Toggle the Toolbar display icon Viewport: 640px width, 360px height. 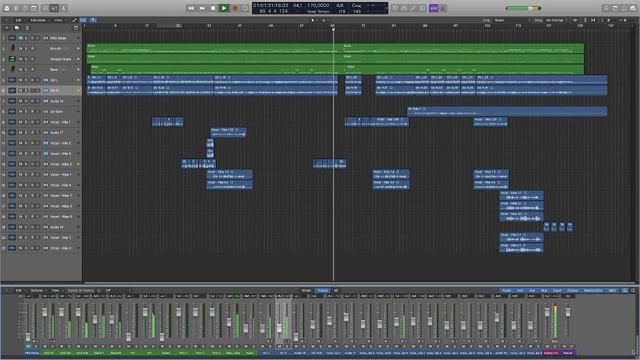34,8
